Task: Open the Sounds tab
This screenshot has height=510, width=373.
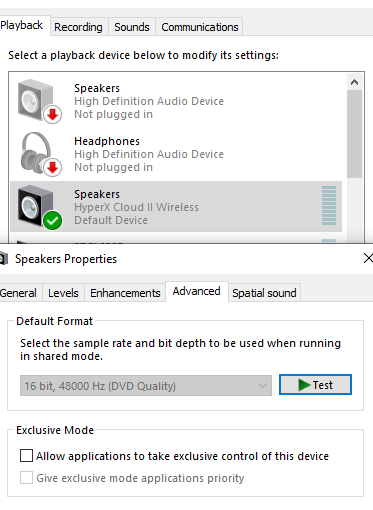Action: [x=132, y=27]
